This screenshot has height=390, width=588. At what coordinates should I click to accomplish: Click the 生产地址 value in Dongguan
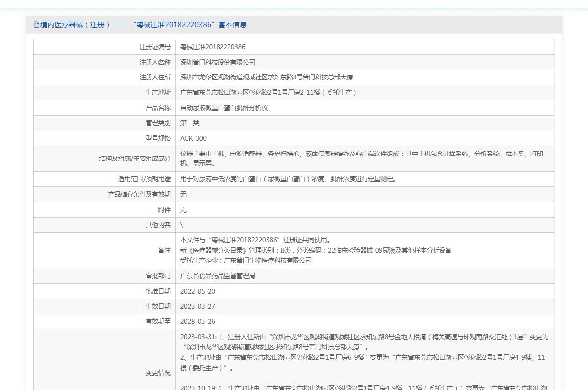click(268, 92)
